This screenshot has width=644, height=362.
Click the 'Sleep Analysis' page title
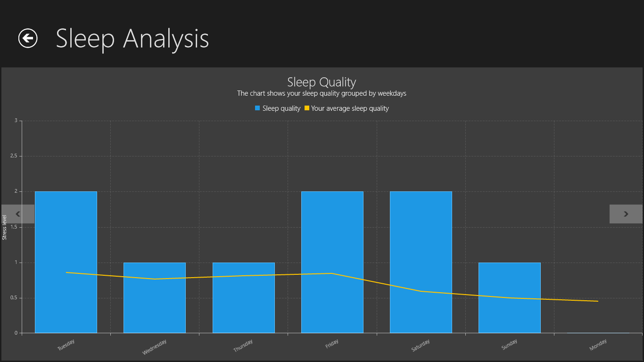click(132, 38)
